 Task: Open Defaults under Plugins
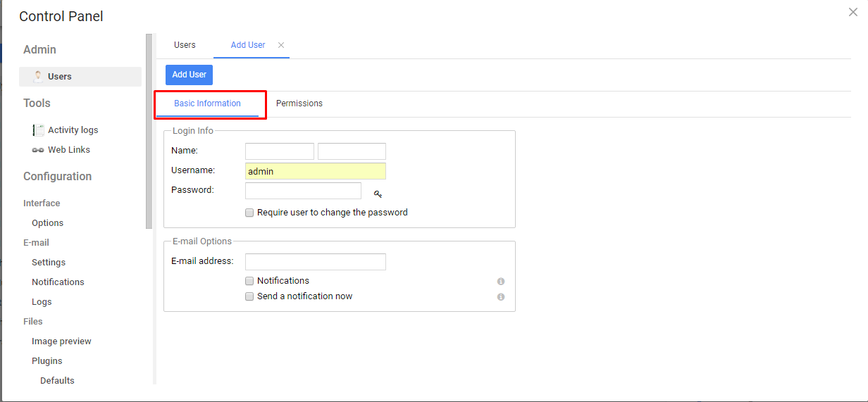[x=57, y=381]
